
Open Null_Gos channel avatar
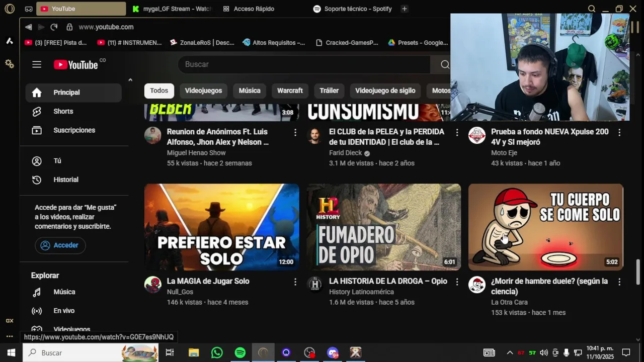point(153,285)
